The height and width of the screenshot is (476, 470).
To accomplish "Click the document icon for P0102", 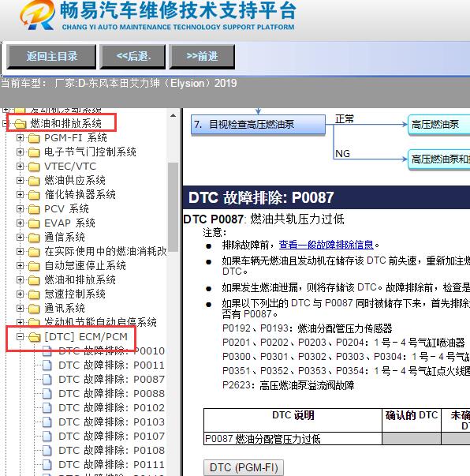I will point(47,408).
